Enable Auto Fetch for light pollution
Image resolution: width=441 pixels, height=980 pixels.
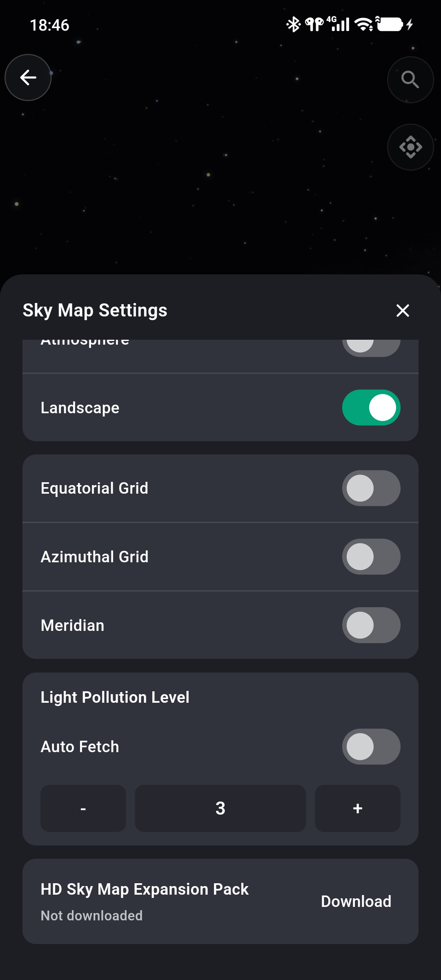pyautogui.click(x=371, y=747)
